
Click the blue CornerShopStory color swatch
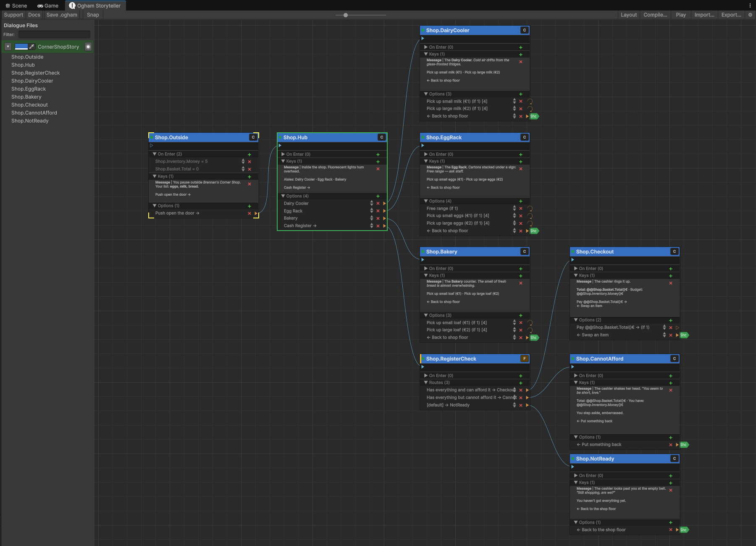[21, 47]
